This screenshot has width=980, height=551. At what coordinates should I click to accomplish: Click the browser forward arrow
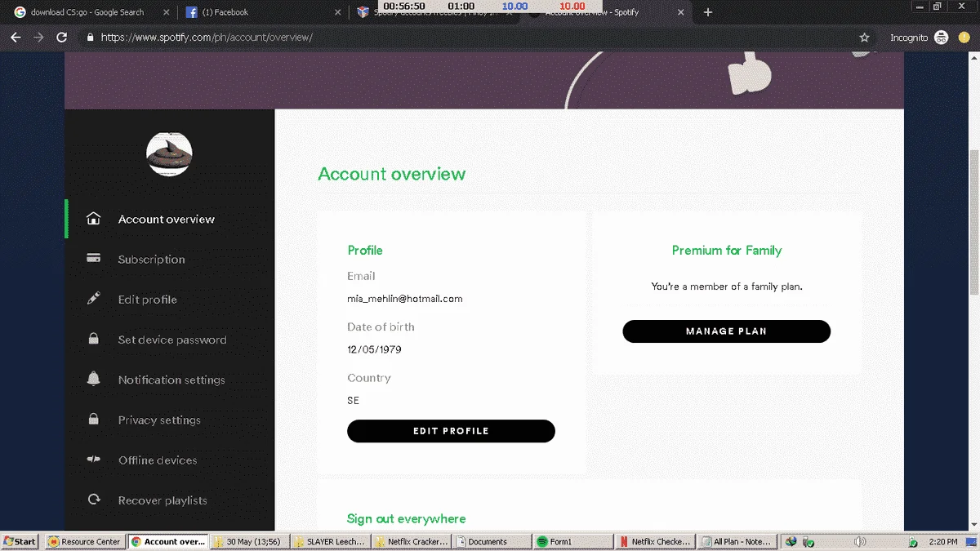[x=38, y=38]
